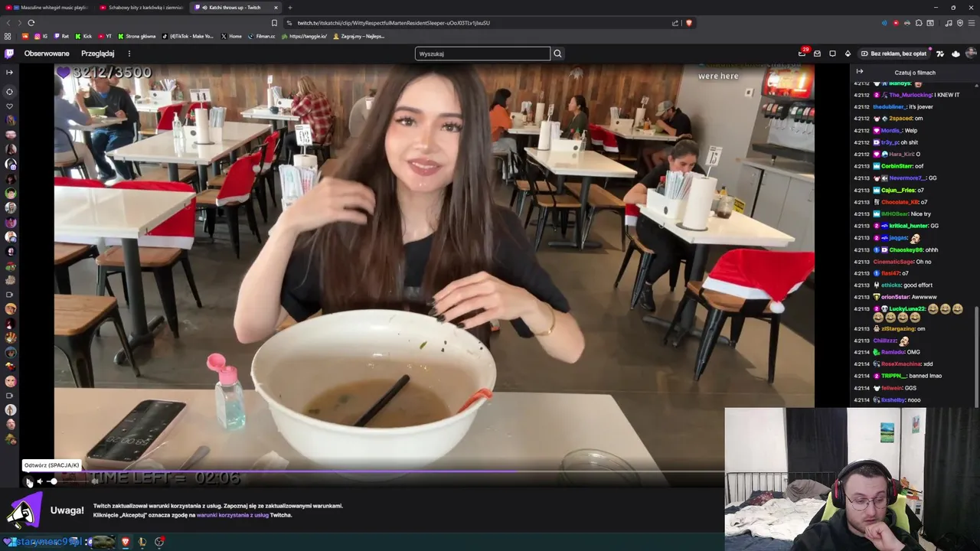Viewport: 980px width, 551px height.
Task: Close the Katchi throws up tab
Action: 276,8
